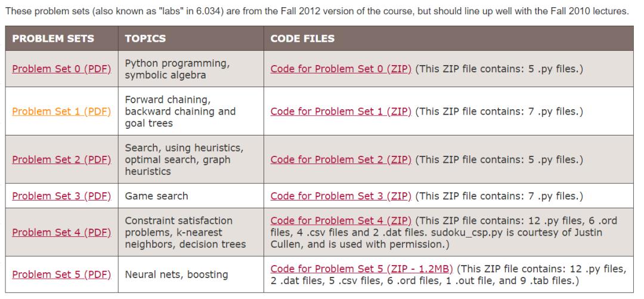Download Code for Problem Set 4 (ZIP)
The image size is (644, 299).
point(341,221)
